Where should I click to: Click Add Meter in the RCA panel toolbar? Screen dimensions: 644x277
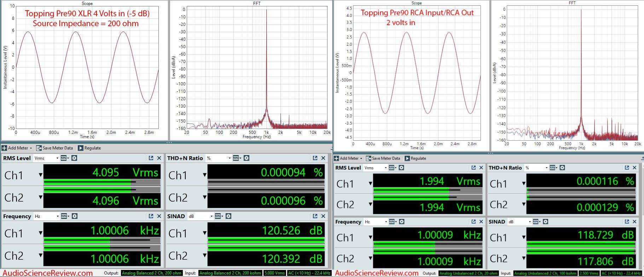point(349,158)
